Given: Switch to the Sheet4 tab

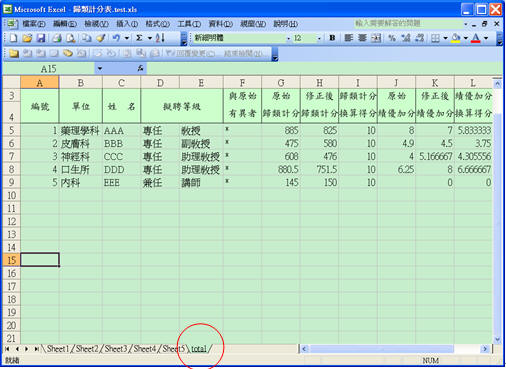Looking at the screenshot, I should (145, 349).
